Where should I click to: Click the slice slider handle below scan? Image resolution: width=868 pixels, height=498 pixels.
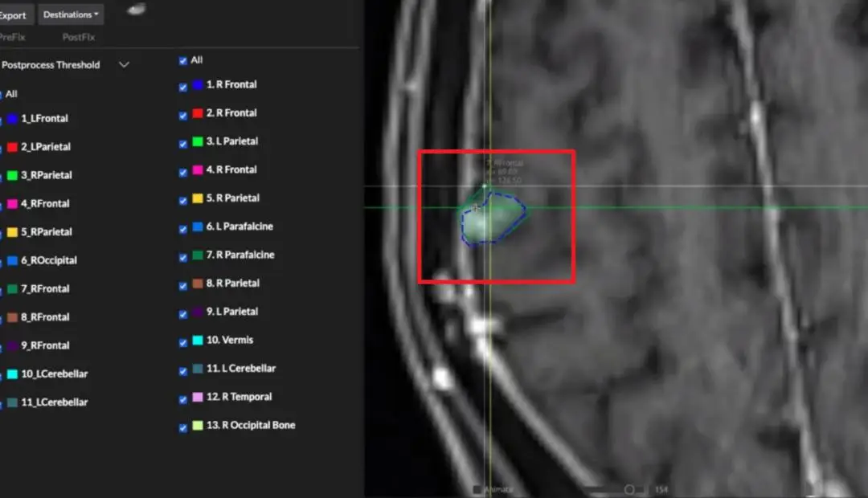pyautogui.click(x=629, y=490)
